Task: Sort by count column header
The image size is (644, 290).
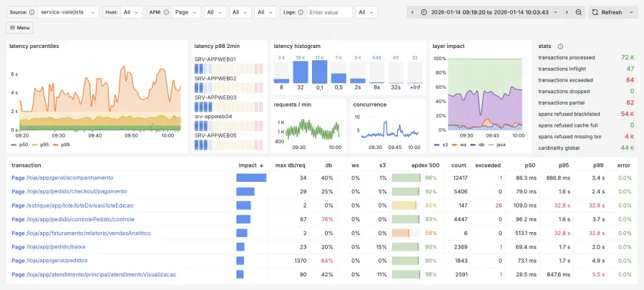Action: 459,165
